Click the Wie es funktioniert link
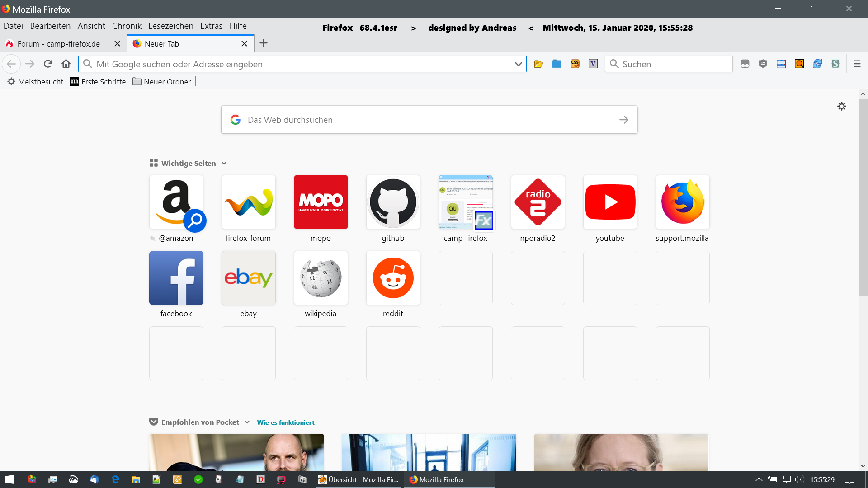The width and height of the screenshot is (868, 488). click(286, 422)
